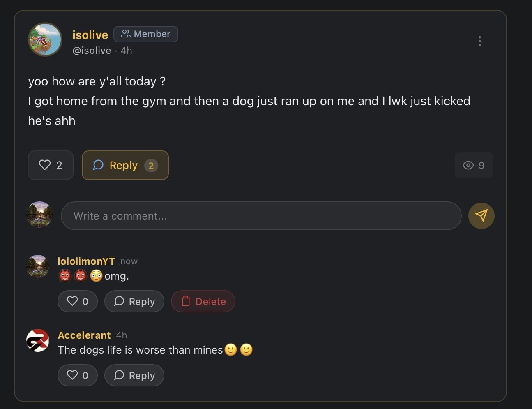Click Accelerant's red and white avatar
The image size is (532, 409).
[38, 340]
